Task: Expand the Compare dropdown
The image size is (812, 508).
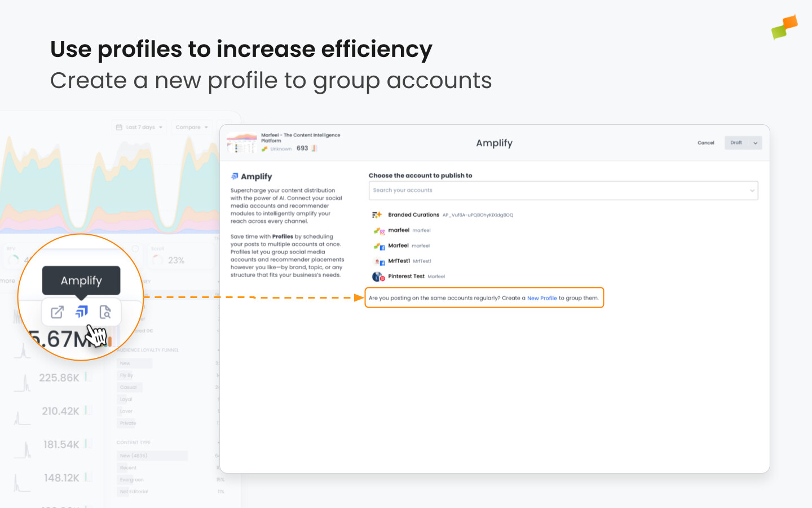Action: [x=192, y=126]
